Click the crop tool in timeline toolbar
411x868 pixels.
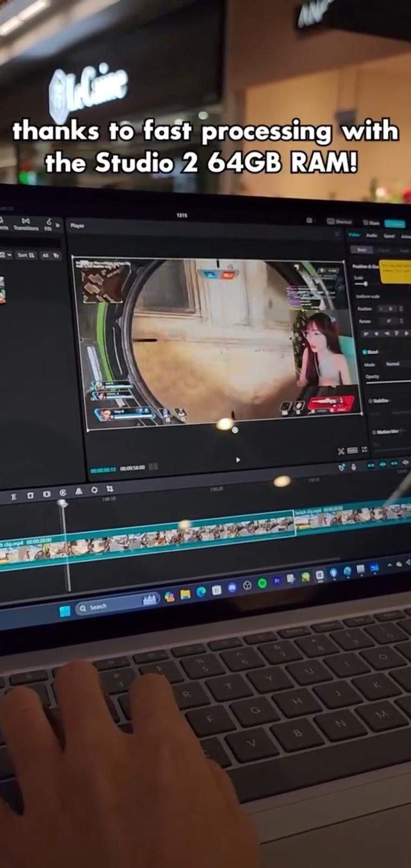tap(109, 489)
